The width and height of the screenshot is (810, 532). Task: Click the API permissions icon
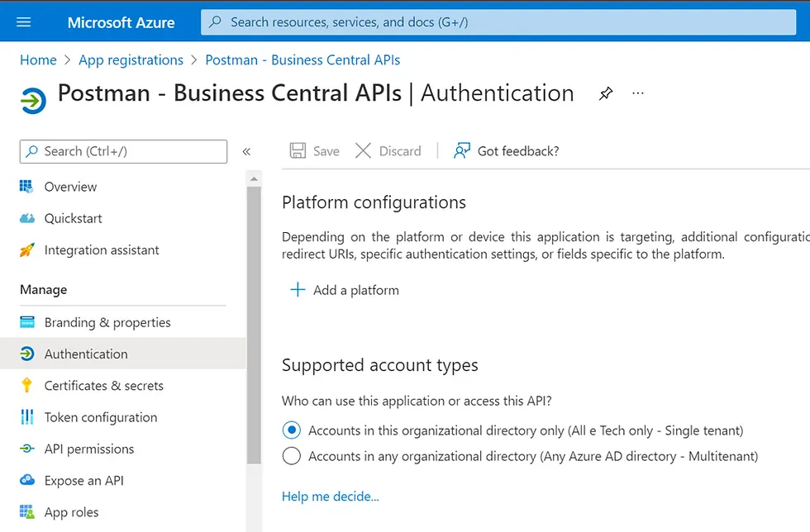26,449
